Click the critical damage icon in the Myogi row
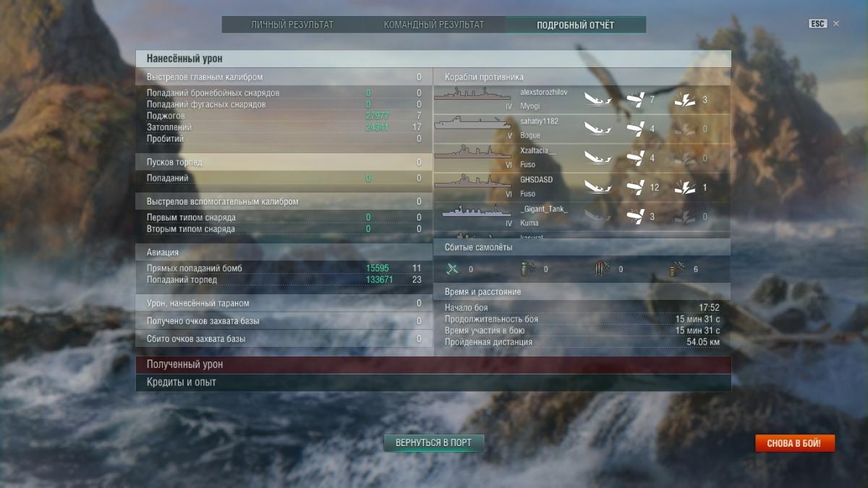Viewport: 868px width, 488px height. tap(685, 99)
